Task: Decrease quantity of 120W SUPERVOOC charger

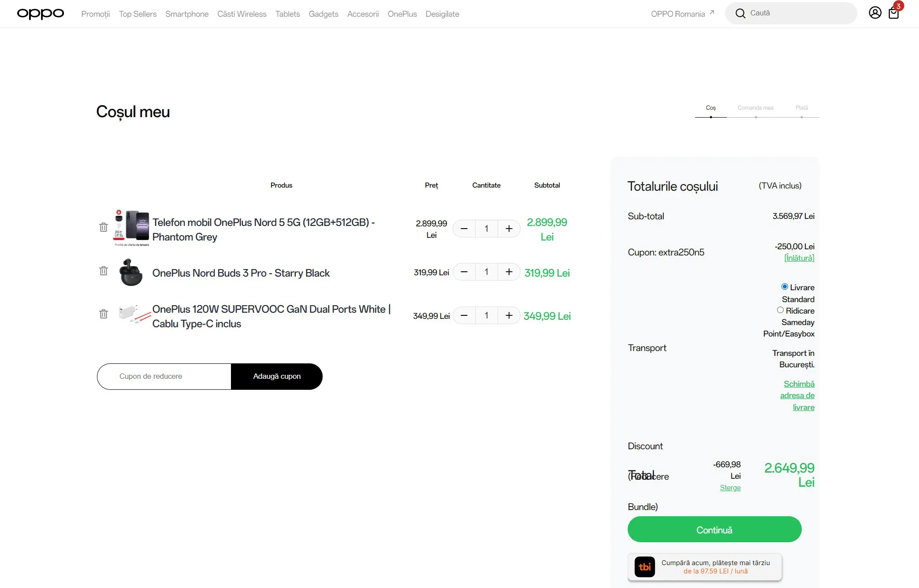Action: [x=464, y=315]
